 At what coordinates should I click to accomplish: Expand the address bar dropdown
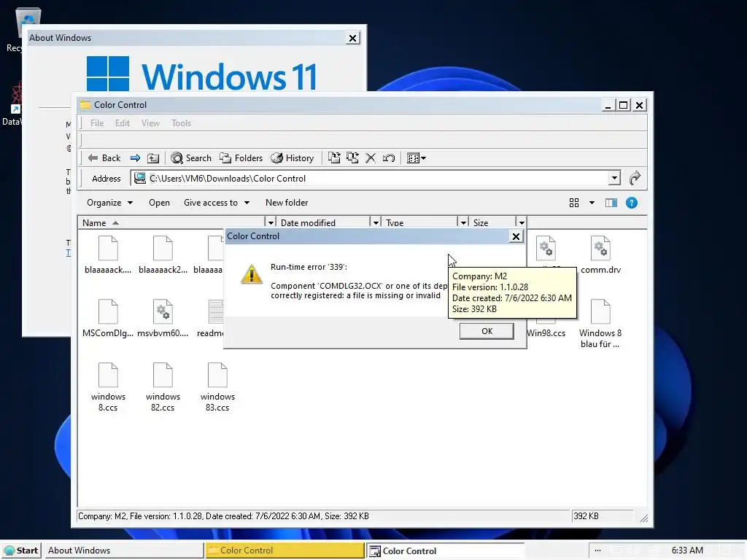click(614, 179)
